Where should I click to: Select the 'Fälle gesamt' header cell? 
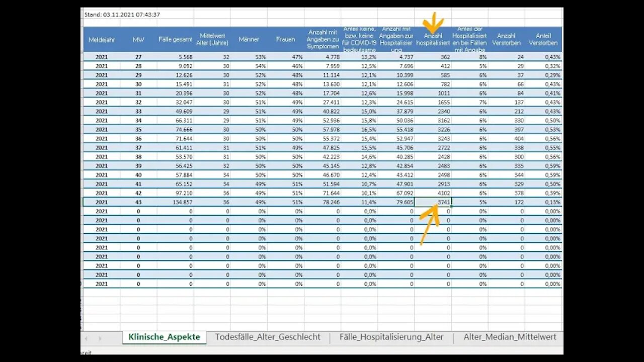(175, 39)
